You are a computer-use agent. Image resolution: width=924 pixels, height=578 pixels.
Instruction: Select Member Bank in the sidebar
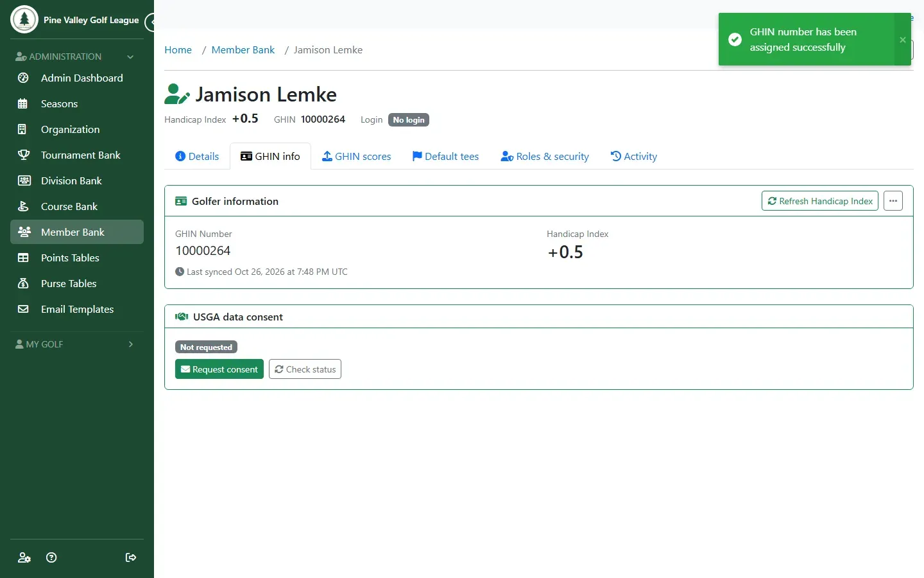77,232
